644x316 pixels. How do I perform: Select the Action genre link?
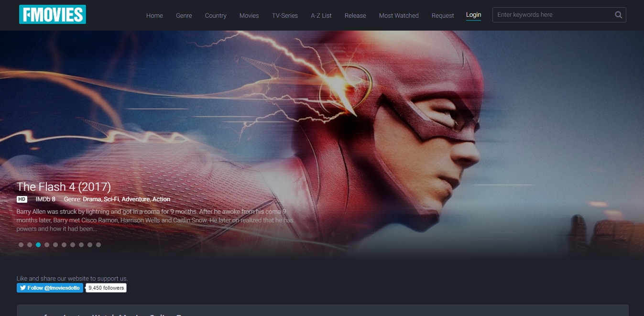pos(162,199)
